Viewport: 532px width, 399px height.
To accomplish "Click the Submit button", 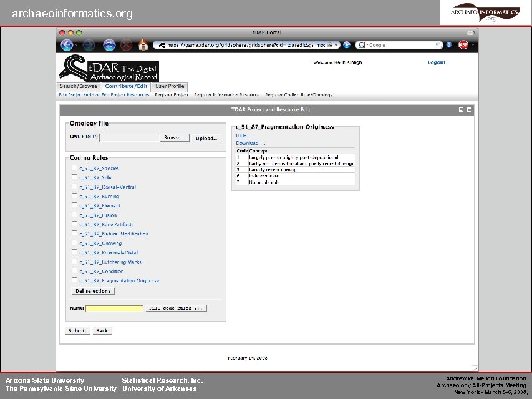I will coord(77,331).
